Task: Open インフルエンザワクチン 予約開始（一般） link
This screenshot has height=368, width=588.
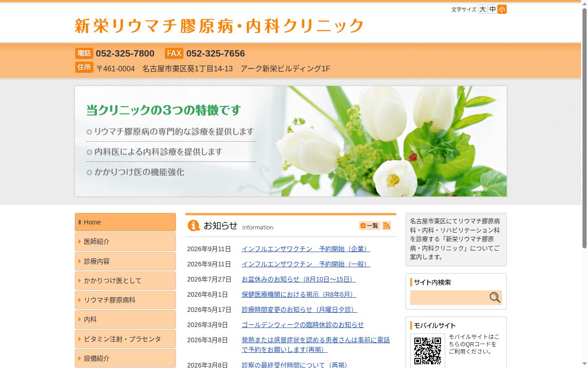Action: [x=306, y=264]
